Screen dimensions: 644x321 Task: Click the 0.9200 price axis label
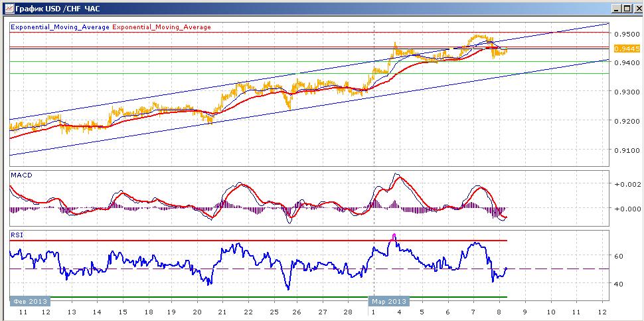627,121
